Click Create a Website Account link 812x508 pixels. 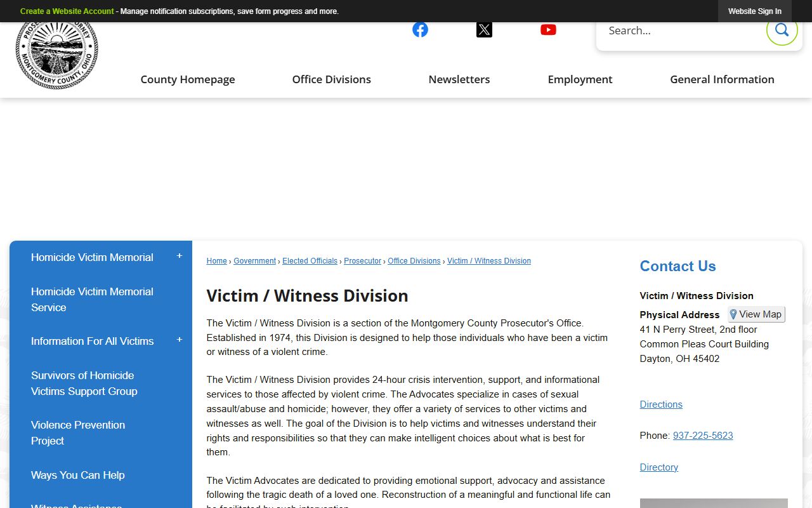coord(67,11)
